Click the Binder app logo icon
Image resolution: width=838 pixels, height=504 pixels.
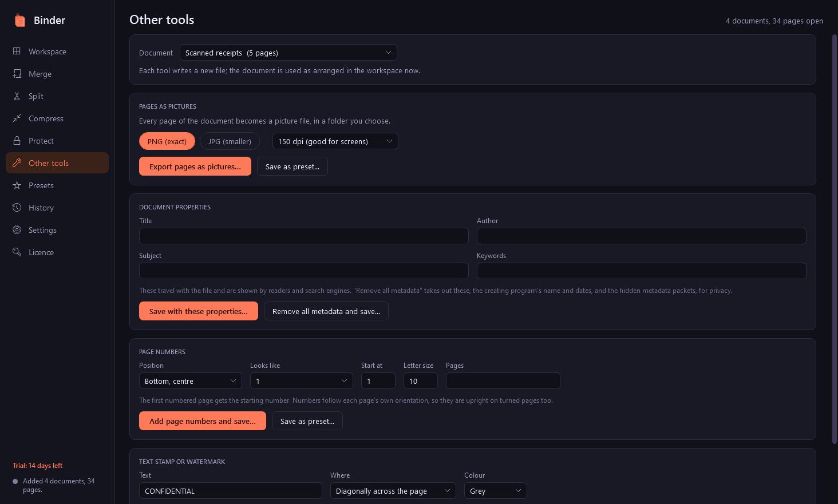(x=20, y=21)
